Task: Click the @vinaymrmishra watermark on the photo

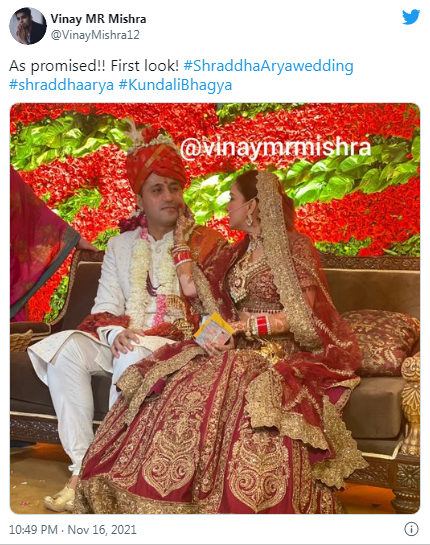Action: coord(276,148)
